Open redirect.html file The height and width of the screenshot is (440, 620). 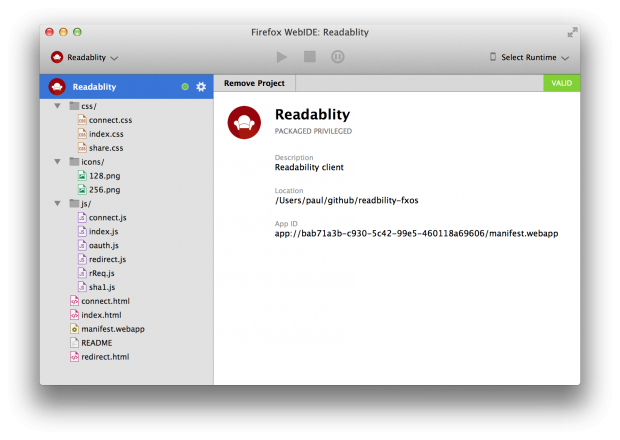point(105,357)
